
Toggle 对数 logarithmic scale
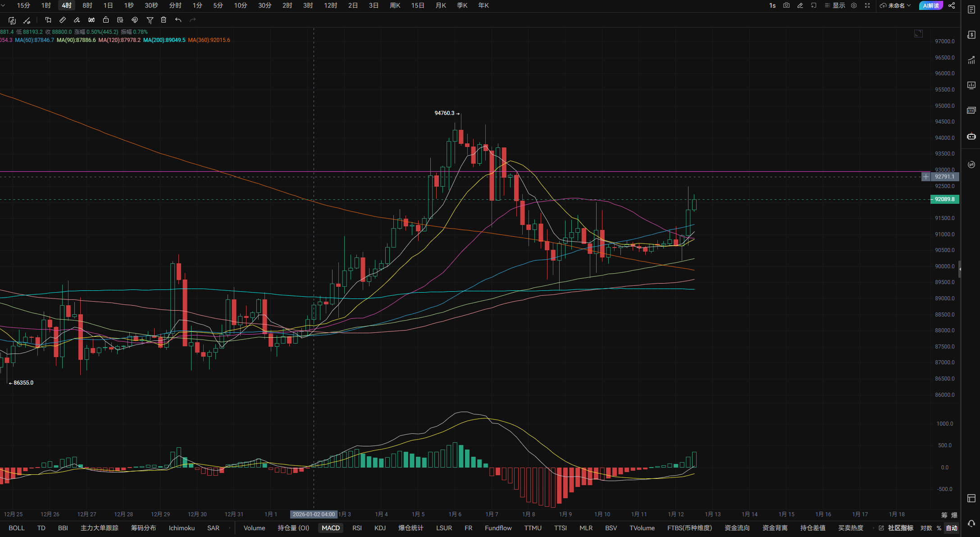[x=926, y=528]
